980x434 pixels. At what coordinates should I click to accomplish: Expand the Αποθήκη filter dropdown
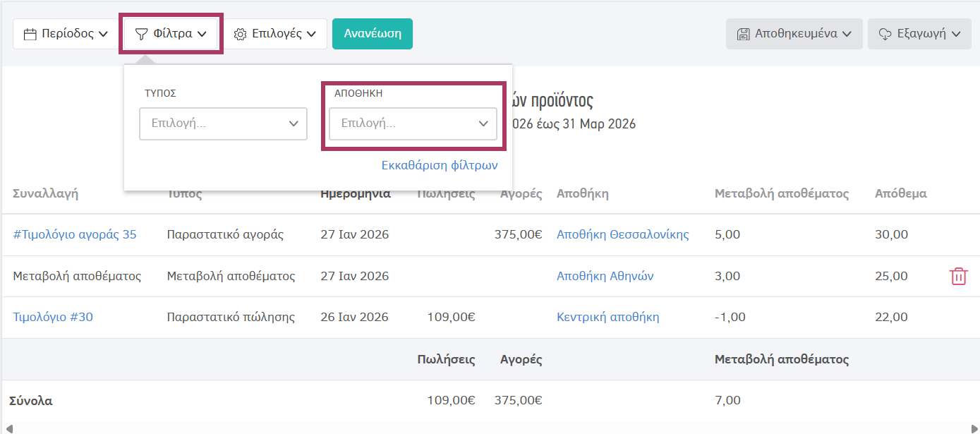click(x=413, y=123)
